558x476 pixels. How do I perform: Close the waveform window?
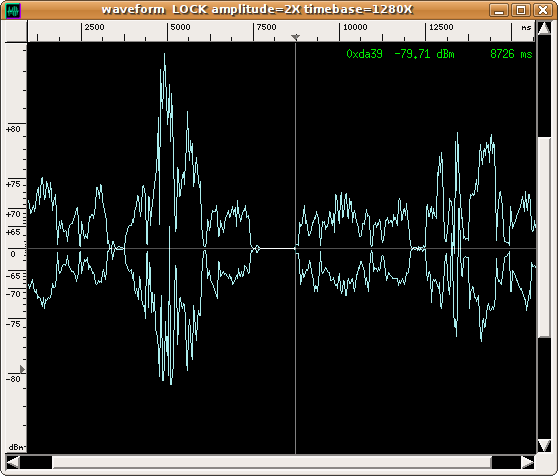(543, 10)
